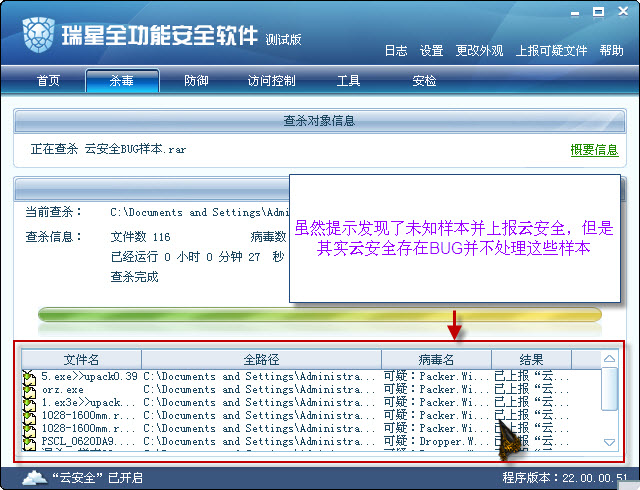The image size is (640, 490).
Task: Maximize the Rising window
Action: (598, 12)
